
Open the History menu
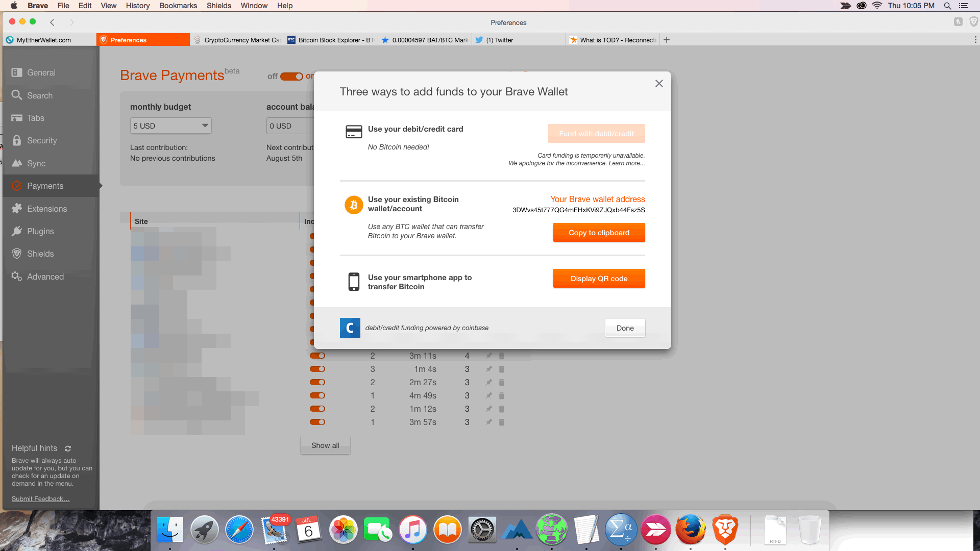pos(138,6)
